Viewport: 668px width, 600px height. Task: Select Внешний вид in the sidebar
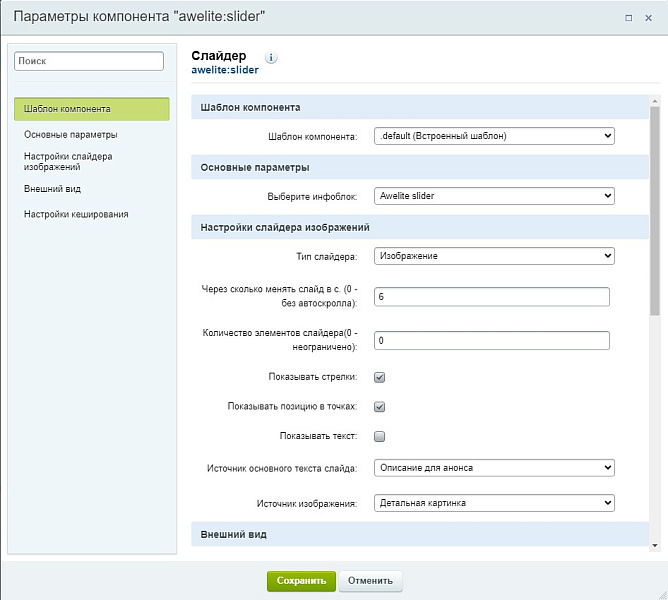(x=53, y=188)
